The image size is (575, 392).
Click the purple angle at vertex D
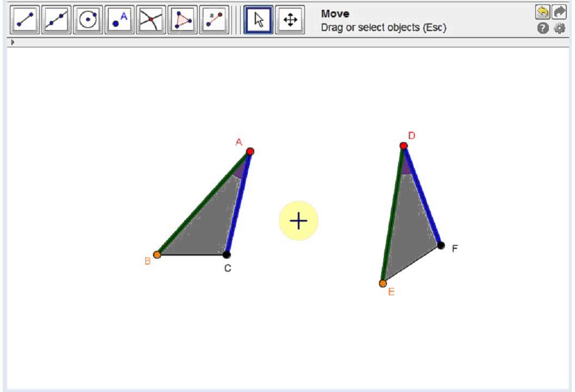406,167
